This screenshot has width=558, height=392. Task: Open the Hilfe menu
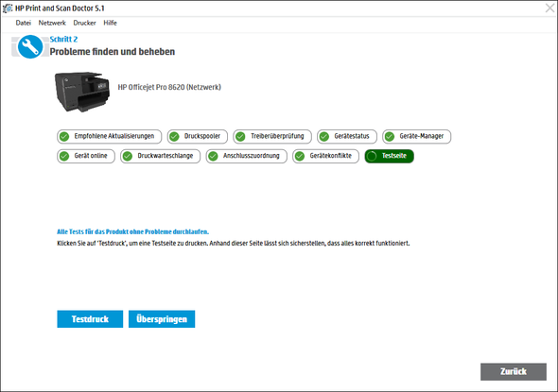click(110, 23)
